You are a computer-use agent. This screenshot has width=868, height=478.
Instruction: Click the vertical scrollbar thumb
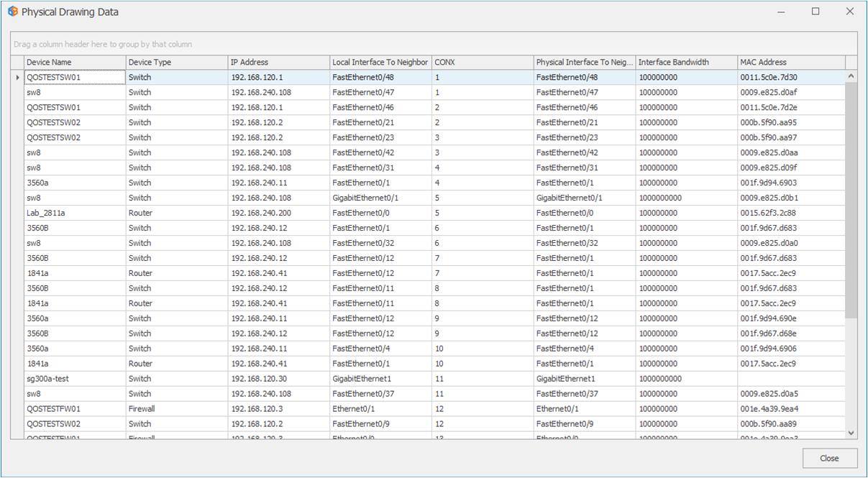(x=851, y=201)
